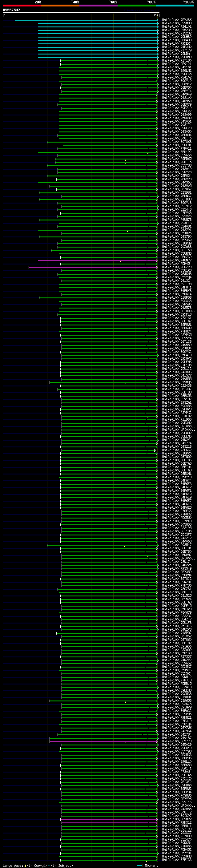Viewport: 197px width, 868px height.
Task: Click the query end position 354
Action: pos(155,15)
